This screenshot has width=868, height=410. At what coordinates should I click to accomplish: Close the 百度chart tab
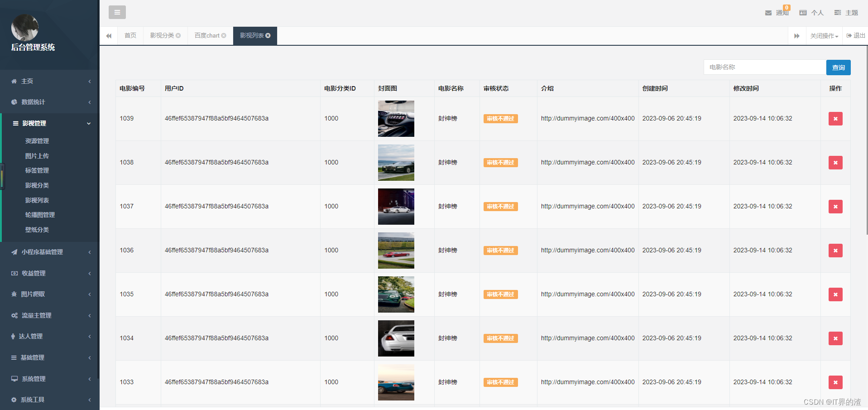coord(224,35)
